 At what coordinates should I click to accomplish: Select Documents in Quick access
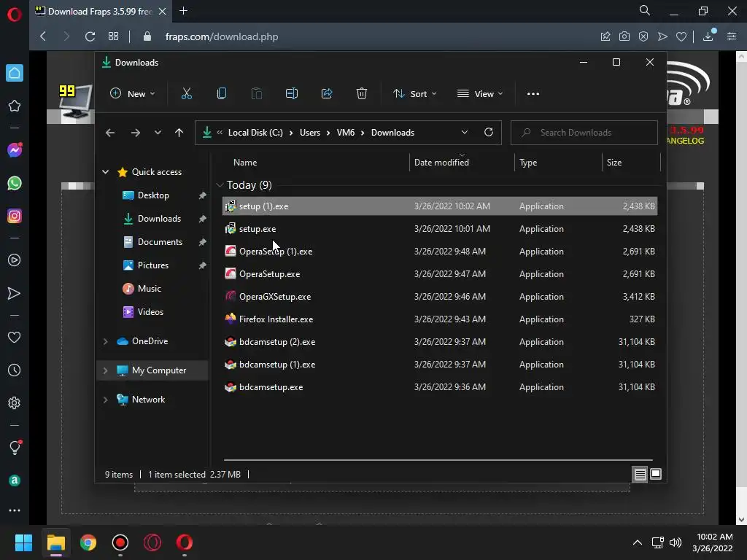coord(152,242)
